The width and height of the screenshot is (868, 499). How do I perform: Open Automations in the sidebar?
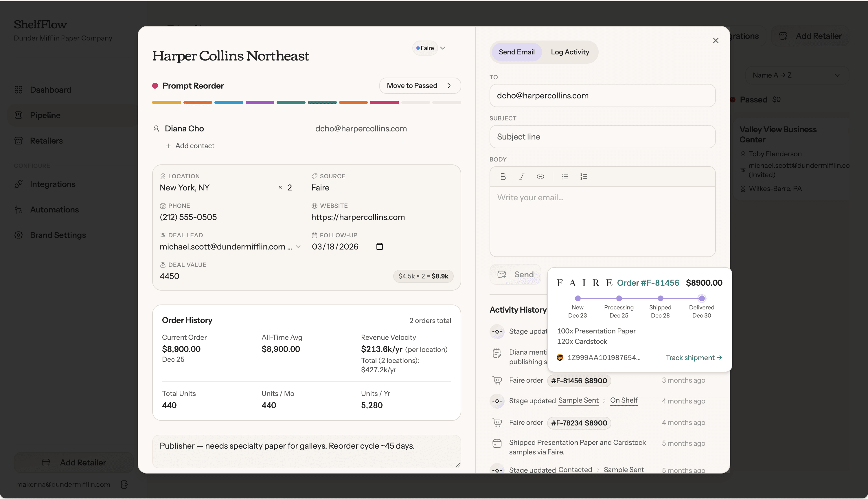pyautogui.click(x=54, y=209)
